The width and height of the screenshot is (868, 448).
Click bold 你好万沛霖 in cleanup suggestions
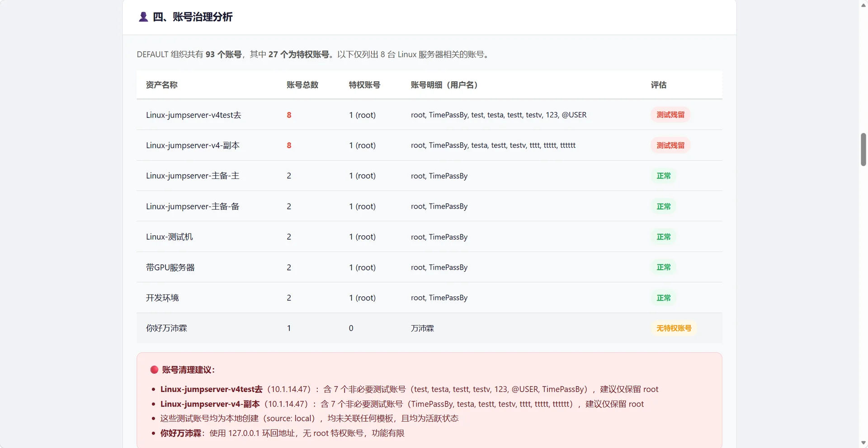[x=181, y=434]
